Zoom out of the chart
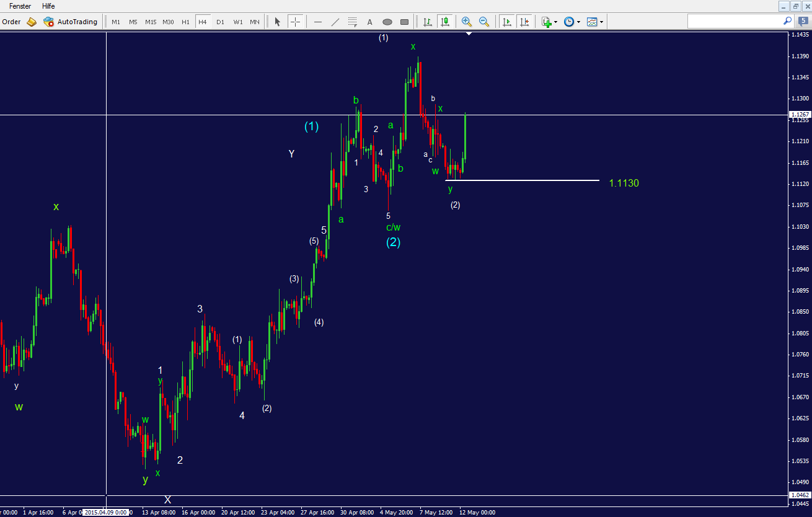812x517 pixels. click(x=484, y=22)
